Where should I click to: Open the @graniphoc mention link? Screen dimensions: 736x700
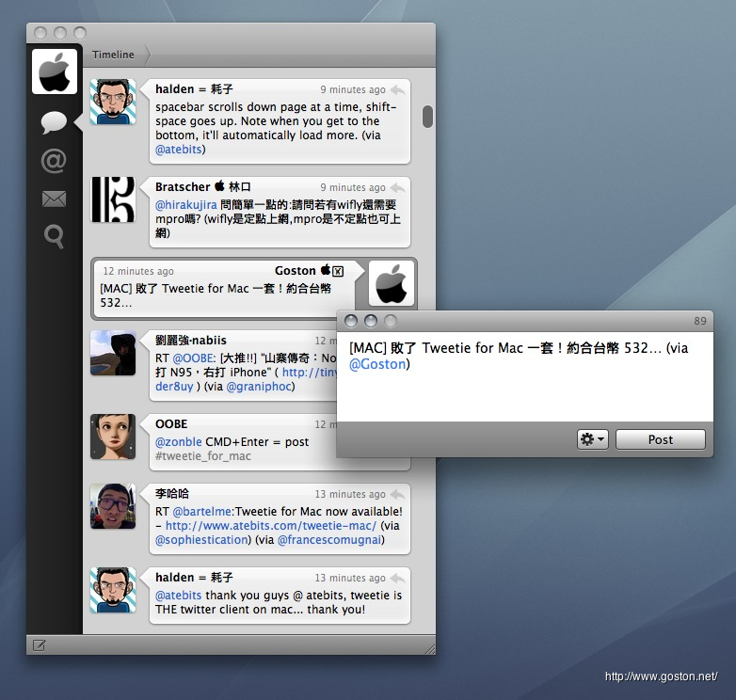pos(259,386)
